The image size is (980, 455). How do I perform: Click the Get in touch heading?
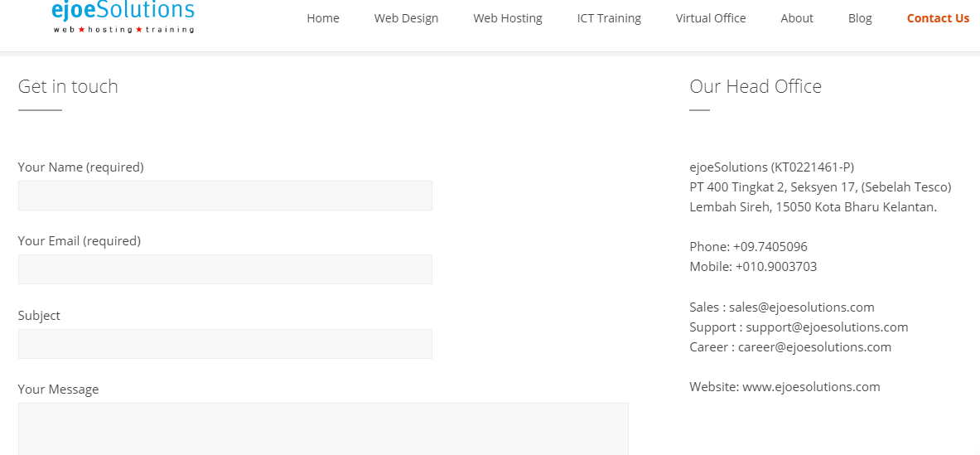tap(68, 86)
